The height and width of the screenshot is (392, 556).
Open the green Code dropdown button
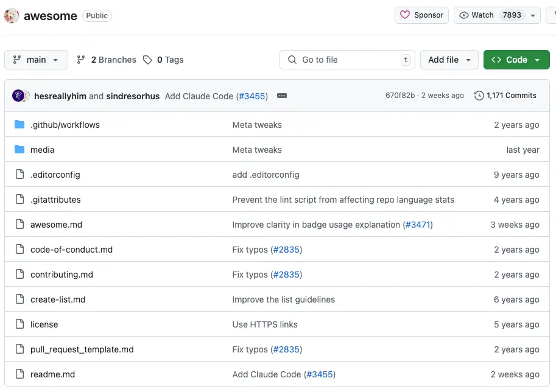tap(516, 60)
